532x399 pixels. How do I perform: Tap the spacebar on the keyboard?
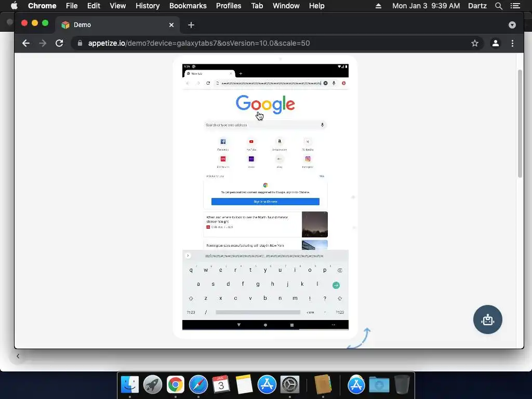[258, 312]
